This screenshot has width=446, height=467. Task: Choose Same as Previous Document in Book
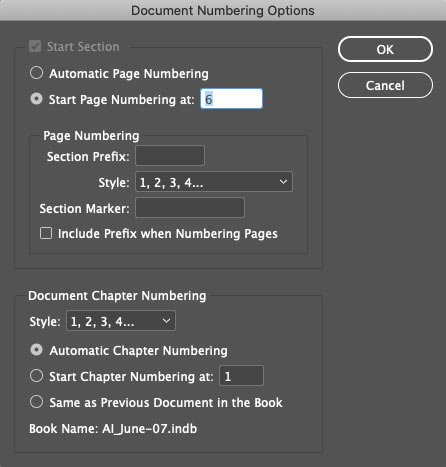point(36,402)
